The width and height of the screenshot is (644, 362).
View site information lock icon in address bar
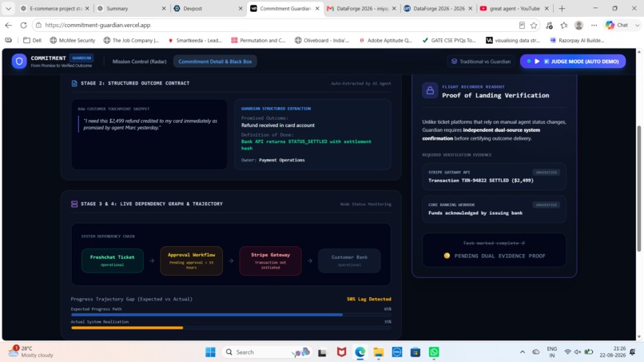pyautogui.click(x=38, y=25)
